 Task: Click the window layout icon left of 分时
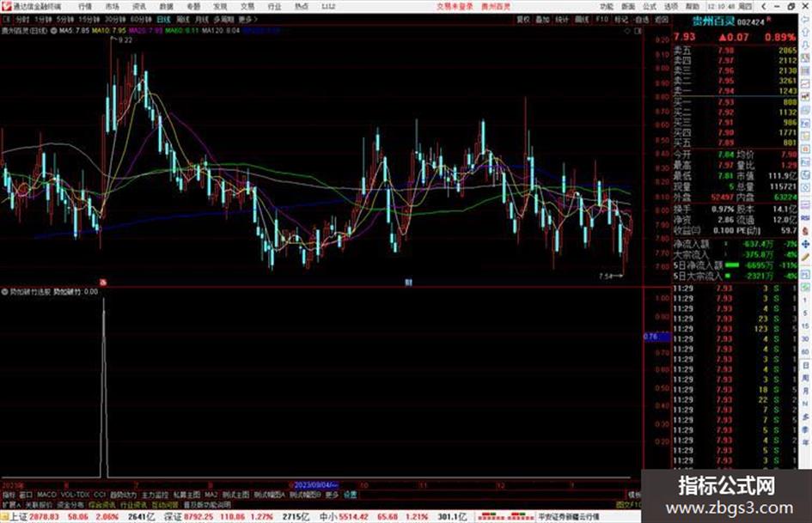[7, 19]
